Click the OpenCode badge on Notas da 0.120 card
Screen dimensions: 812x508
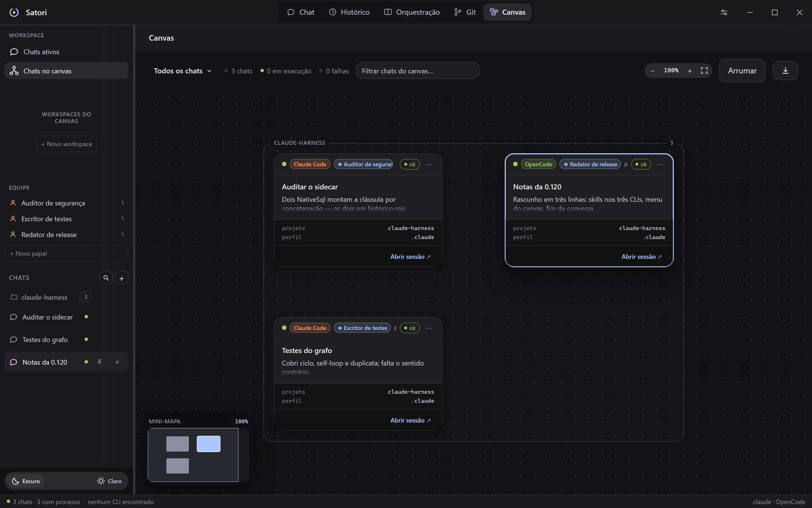[538, 164]
